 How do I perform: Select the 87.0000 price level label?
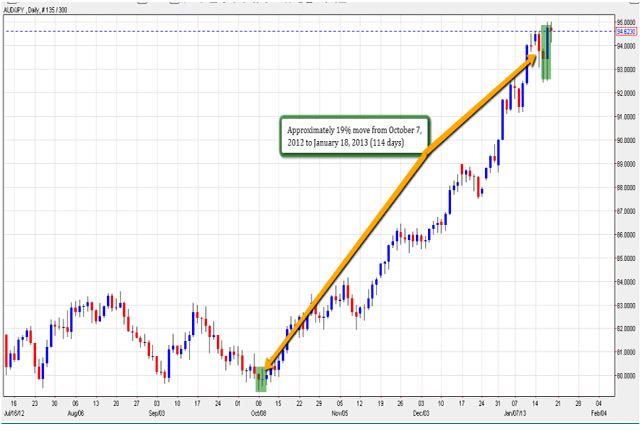click(x=626, y=211)
